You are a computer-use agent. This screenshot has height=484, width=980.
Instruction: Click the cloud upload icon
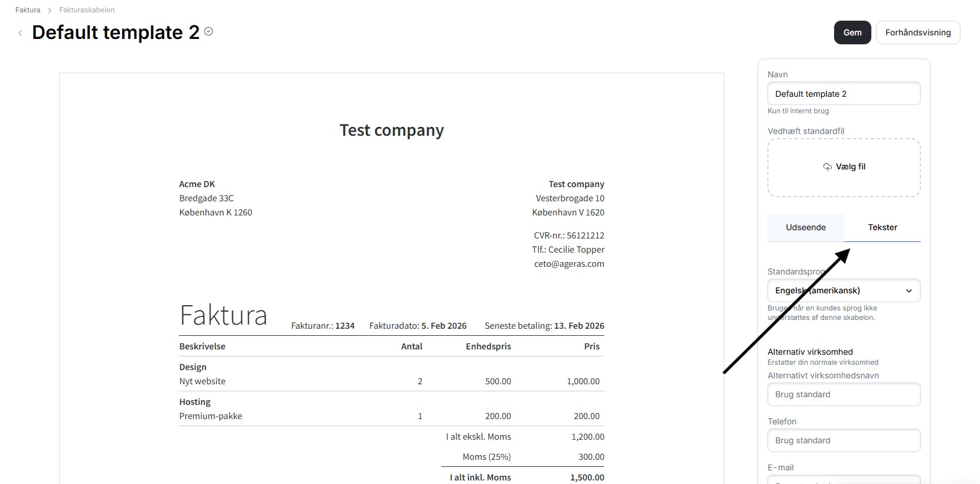[x=827, y=167]
